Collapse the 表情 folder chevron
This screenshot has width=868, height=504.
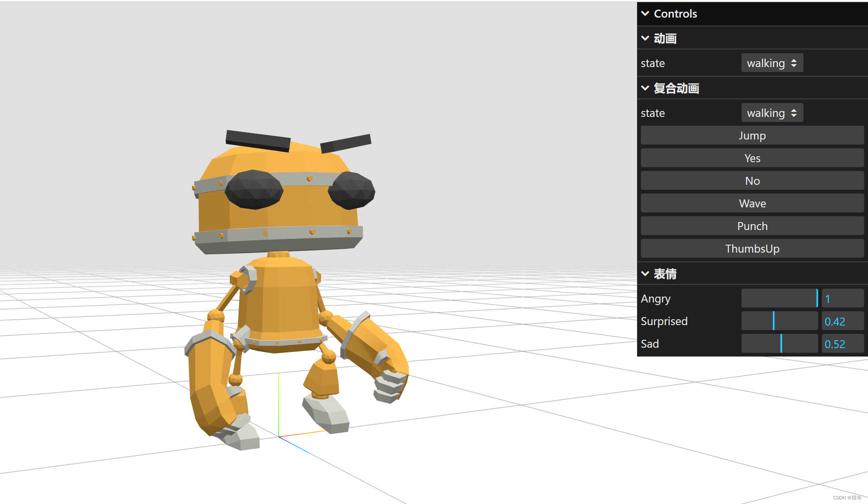[x=645, y=274]
